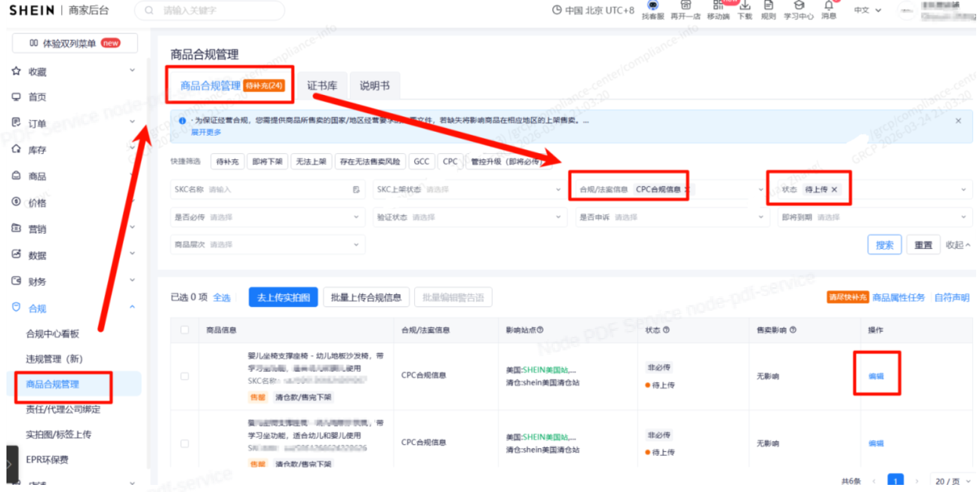Open the 消息 notification bell
Viewport: 980px width, 492px height.
[x=829, y=5]
